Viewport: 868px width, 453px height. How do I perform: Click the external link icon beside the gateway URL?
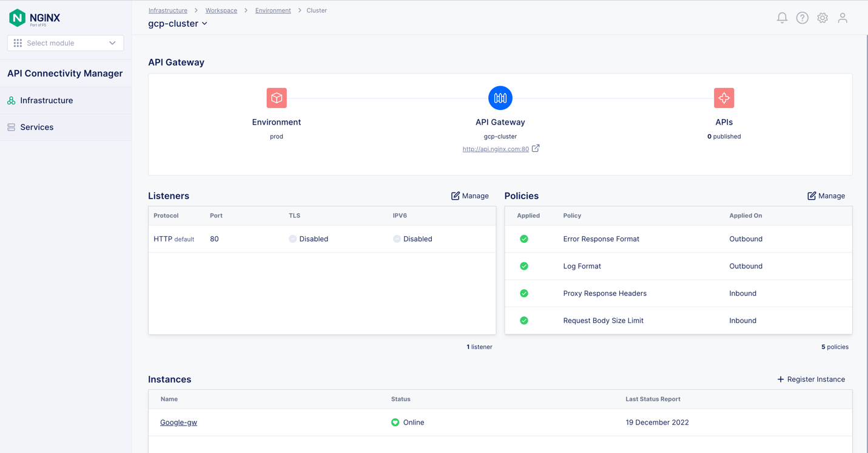(x=536, y=148)
